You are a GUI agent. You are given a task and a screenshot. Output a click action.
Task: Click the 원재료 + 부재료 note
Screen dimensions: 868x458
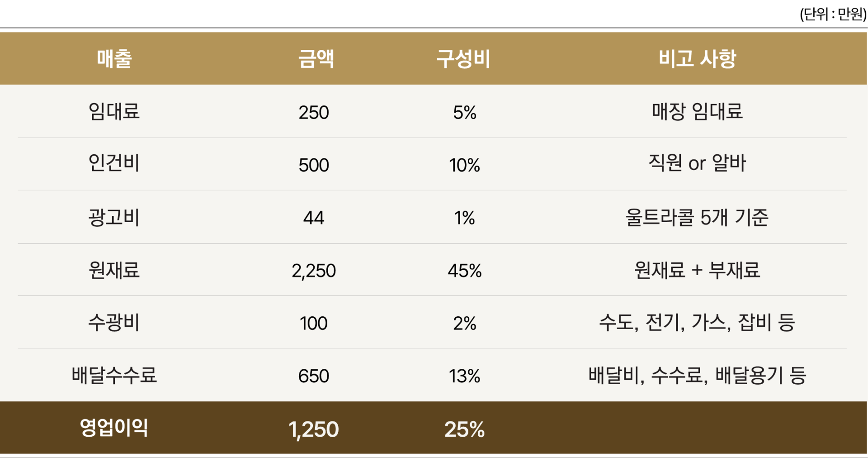tap(697, 270)
